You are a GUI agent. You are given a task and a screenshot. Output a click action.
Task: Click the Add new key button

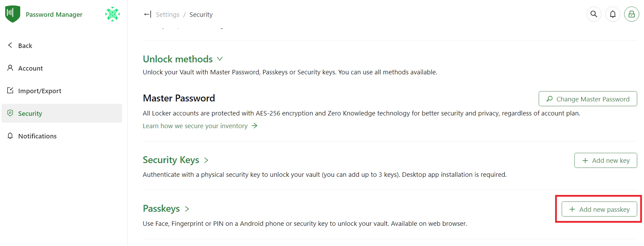(x=606, y=160)
